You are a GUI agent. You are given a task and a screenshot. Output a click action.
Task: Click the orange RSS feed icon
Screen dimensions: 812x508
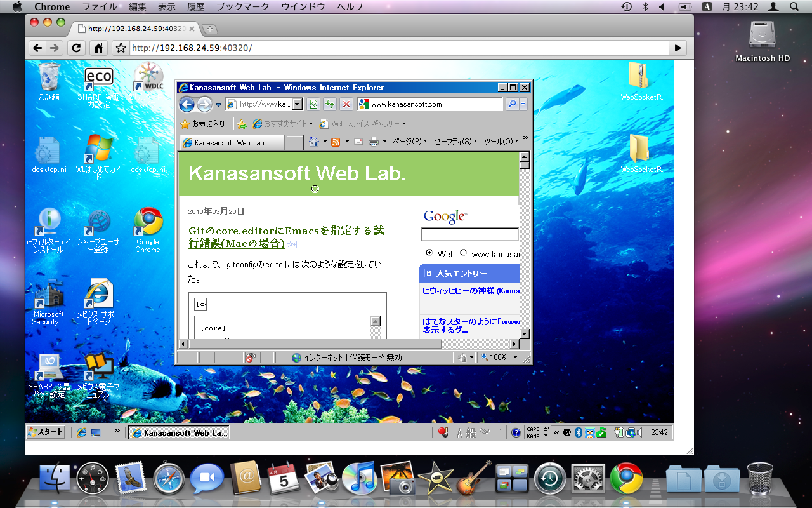point(336,142)
